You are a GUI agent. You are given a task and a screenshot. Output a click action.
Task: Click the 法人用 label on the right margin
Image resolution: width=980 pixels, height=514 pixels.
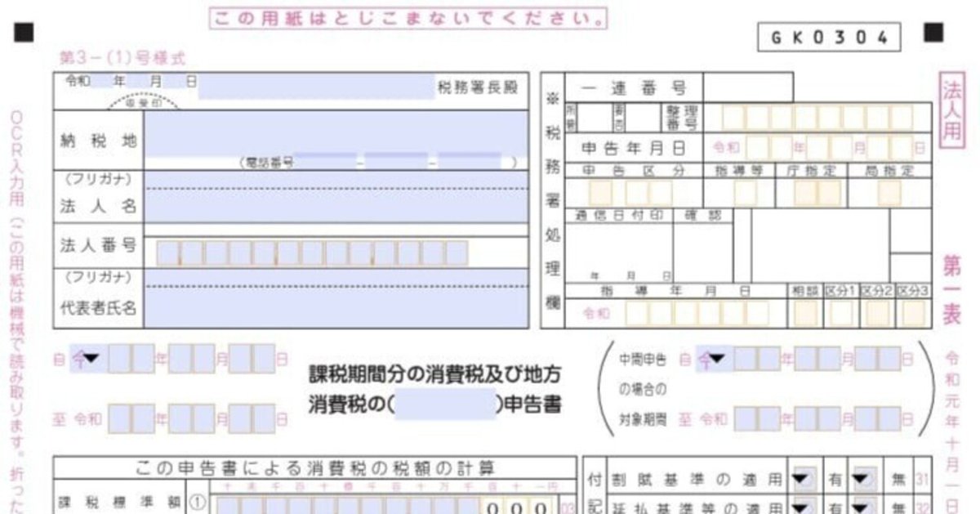click(x=952, y=111)
